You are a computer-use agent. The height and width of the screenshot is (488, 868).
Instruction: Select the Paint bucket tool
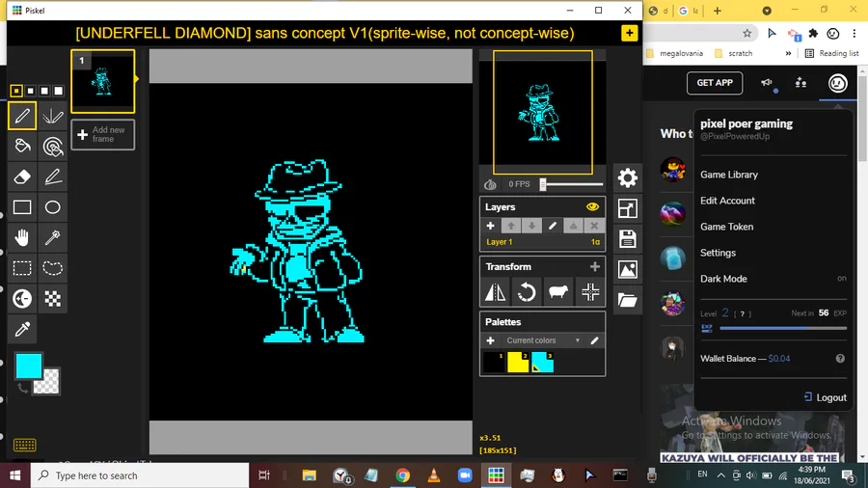coord(22,146)
